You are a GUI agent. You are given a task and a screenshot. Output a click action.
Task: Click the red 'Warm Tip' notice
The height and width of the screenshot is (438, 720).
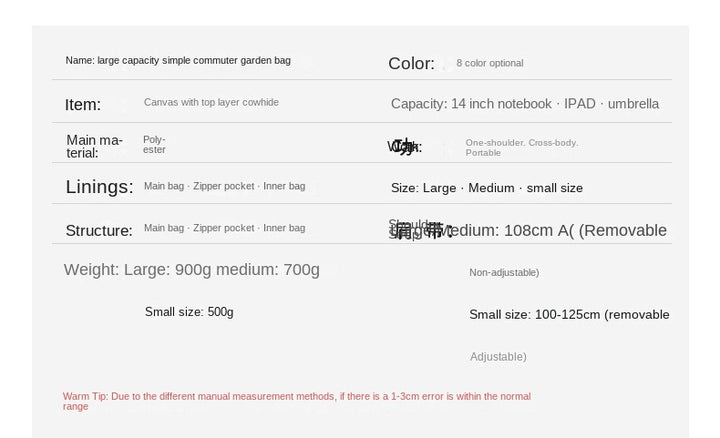click(x=297, y=401)
